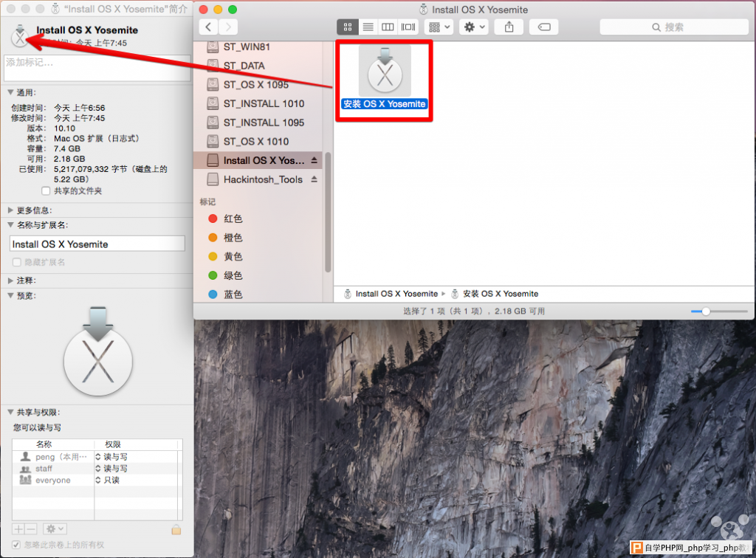Click 安装 OS X Yosemite in path bar
The width and height of the screenshot is (756, 558).
tap(495, 294)
